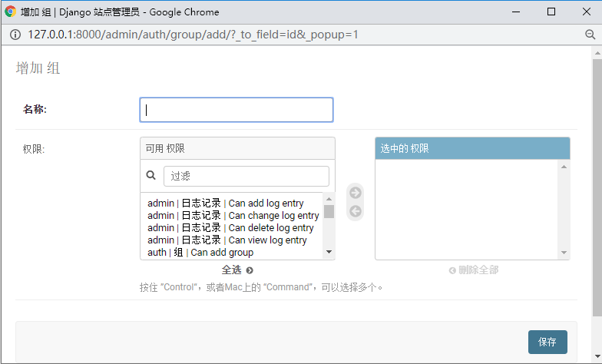The width and height of the screenshot is (602, 364).
Task: Select 'Can change log entry' permission
Action: [233, 215]
